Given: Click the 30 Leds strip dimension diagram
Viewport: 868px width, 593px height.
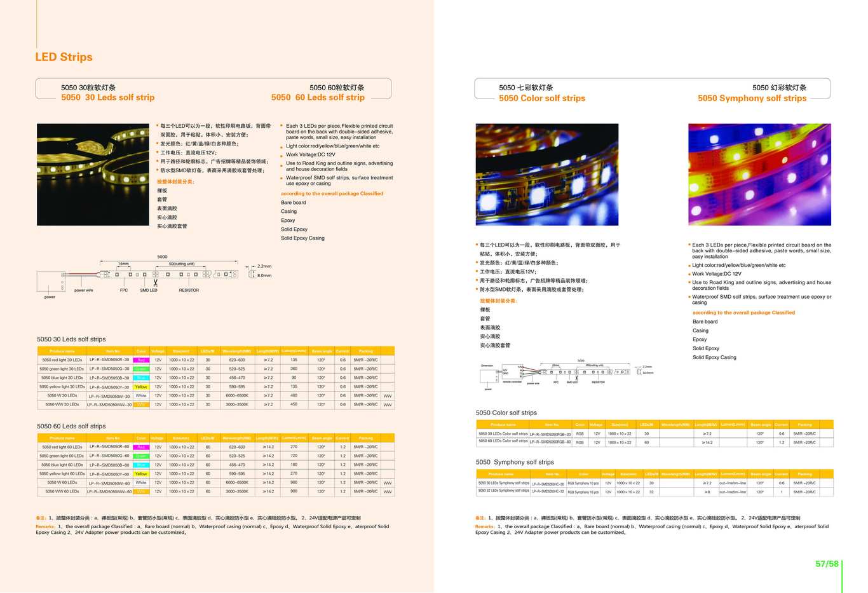Looking at the screenshot, I should coord(154,277).
